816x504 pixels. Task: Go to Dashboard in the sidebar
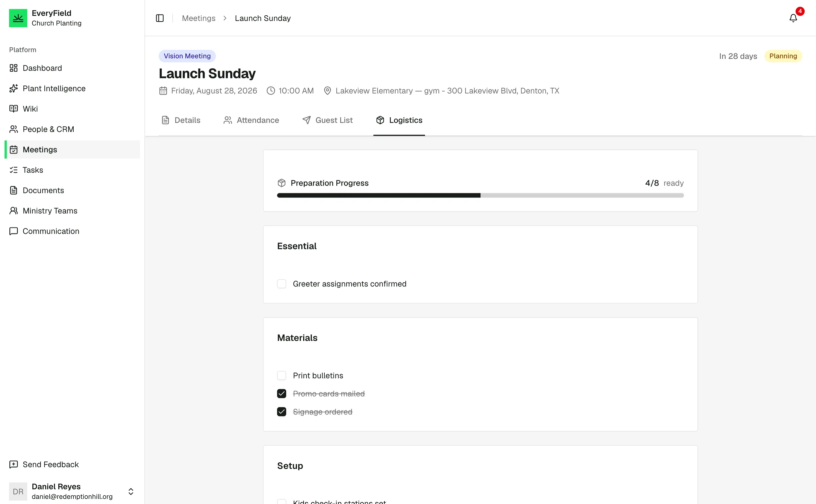click(72, 68)
